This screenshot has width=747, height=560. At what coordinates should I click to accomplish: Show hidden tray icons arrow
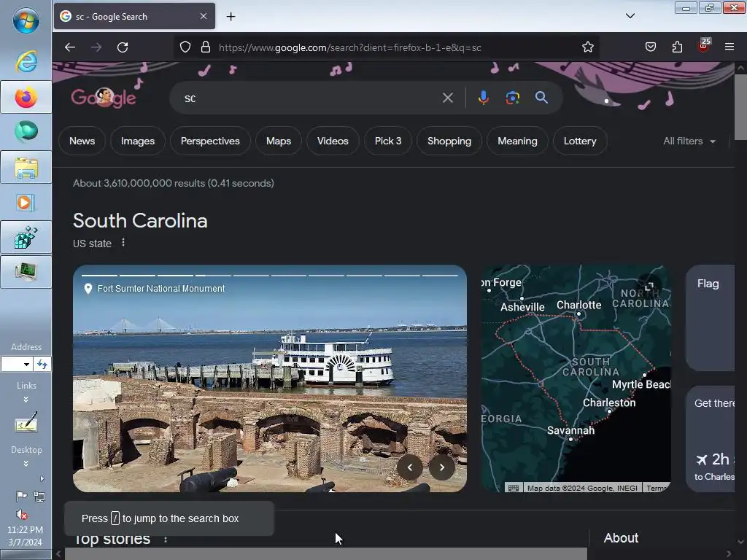[x=42, y=478]
